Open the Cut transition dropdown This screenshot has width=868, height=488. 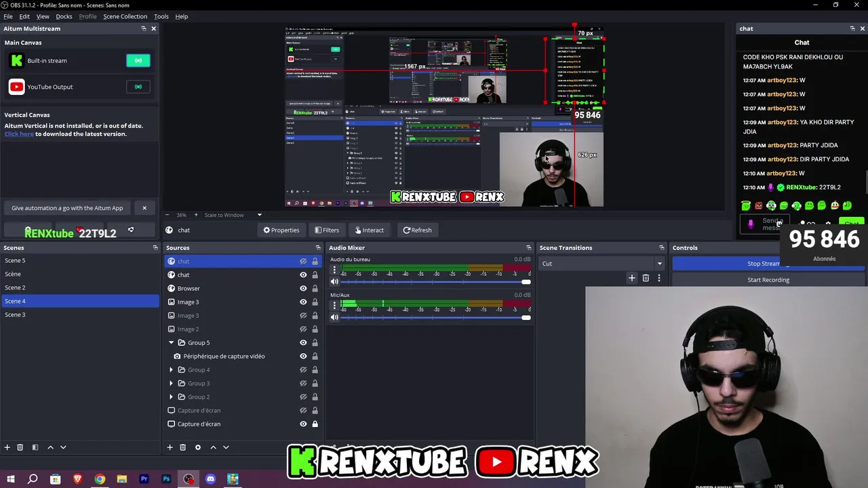(x=602, y=264)
